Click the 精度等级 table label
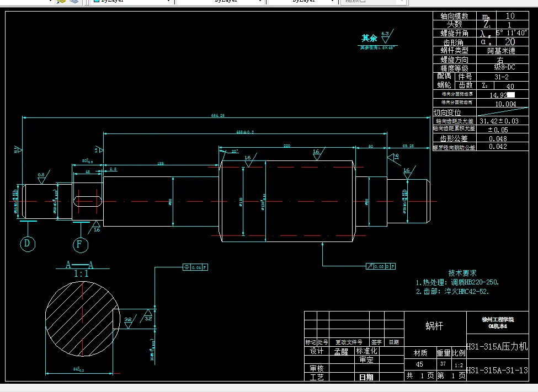 point(454,68)
